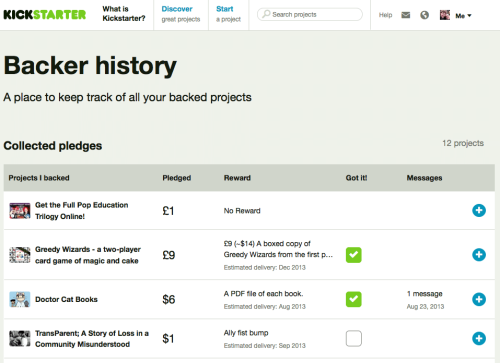Click the Greedy Wizards project thumbnail
This screenshot has width=500, height=363.
[20, 255]
